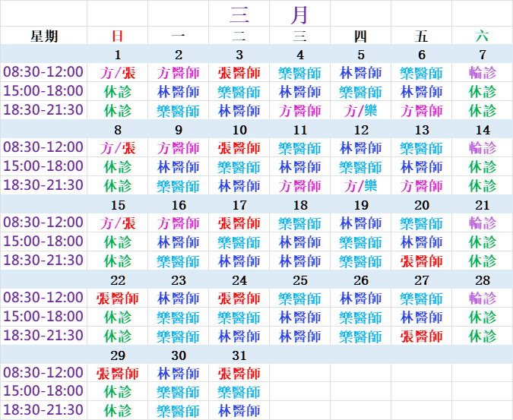The width and height of the screenshot is (513, 420).
Task: Click red 張醫師 on Friday 20th evening
Action: click(421, 261)
